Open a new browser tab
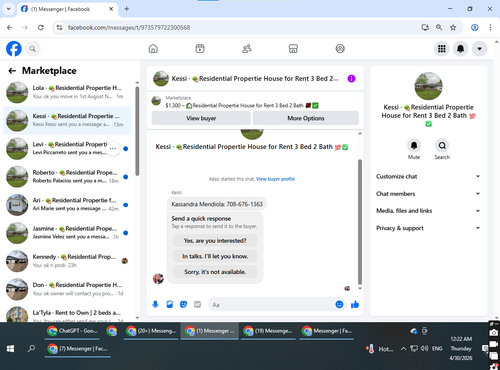 [x=127, y=9]
